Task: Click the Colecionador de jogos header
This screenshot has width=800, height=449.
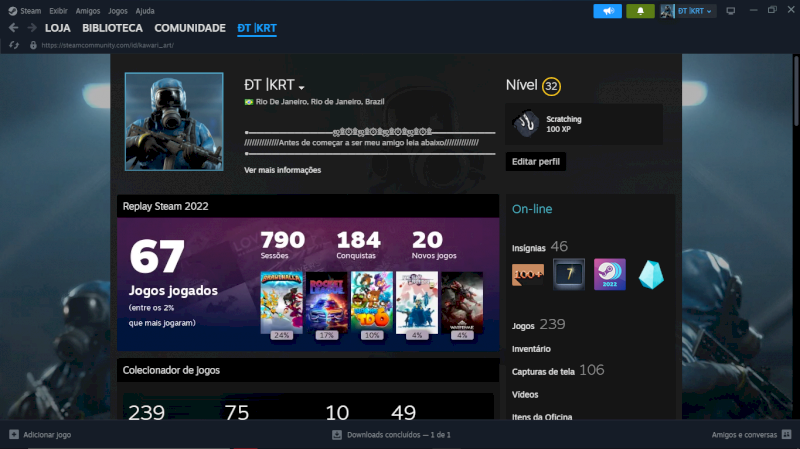Action: coord(308,370)
